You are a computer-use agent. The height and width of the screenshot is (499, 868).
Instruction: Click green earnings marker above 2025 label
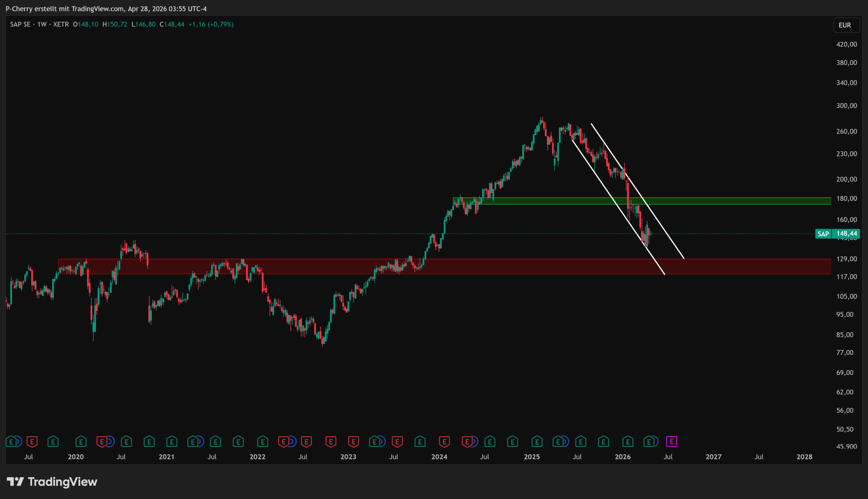tap(537, 441)
